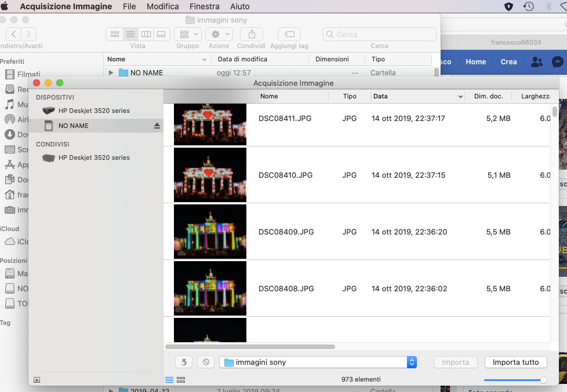Eject the NO NAME device
Screen dimensions: 567x392
[157, 126]
